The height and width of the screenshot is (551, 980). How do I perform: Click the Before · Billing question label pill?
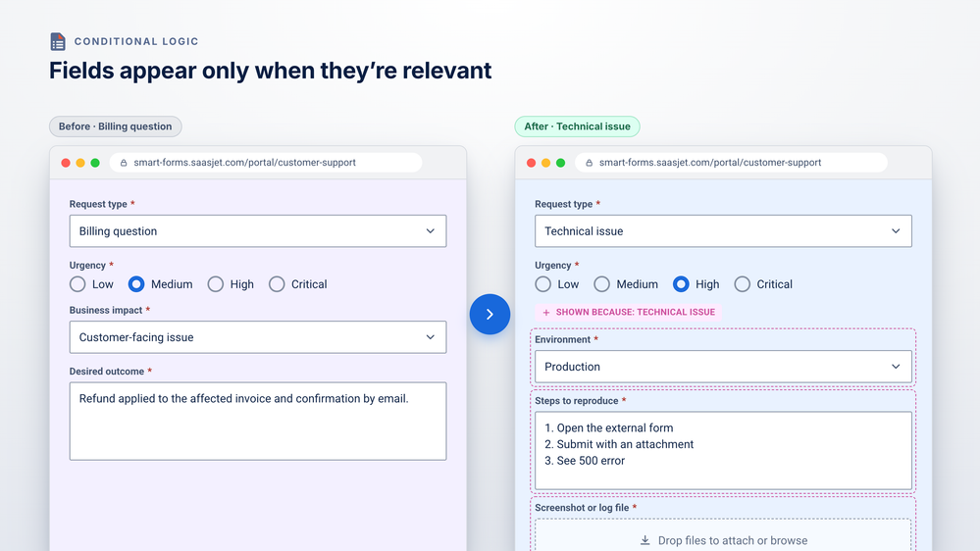[x=116, y=126]
